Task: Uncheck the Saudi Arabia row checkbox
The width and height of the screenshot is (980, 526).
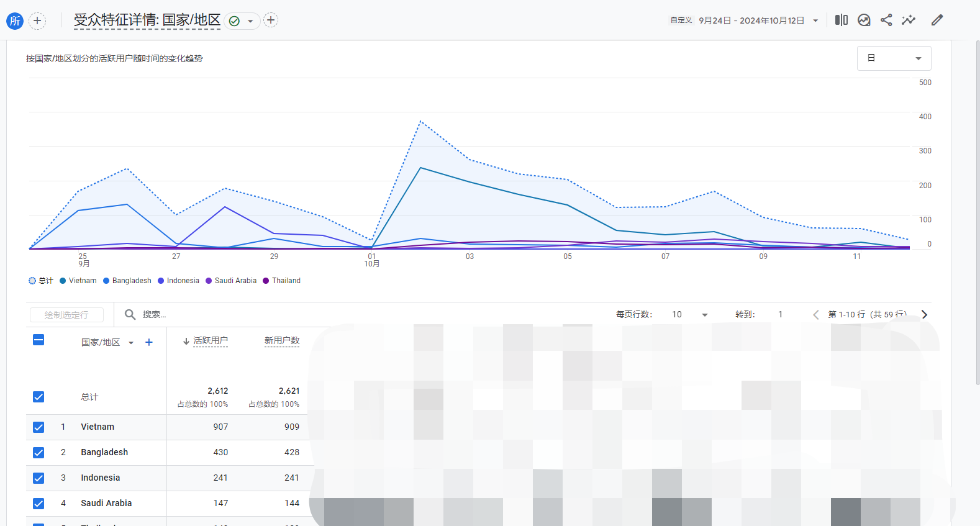Action: click(39, 504)
